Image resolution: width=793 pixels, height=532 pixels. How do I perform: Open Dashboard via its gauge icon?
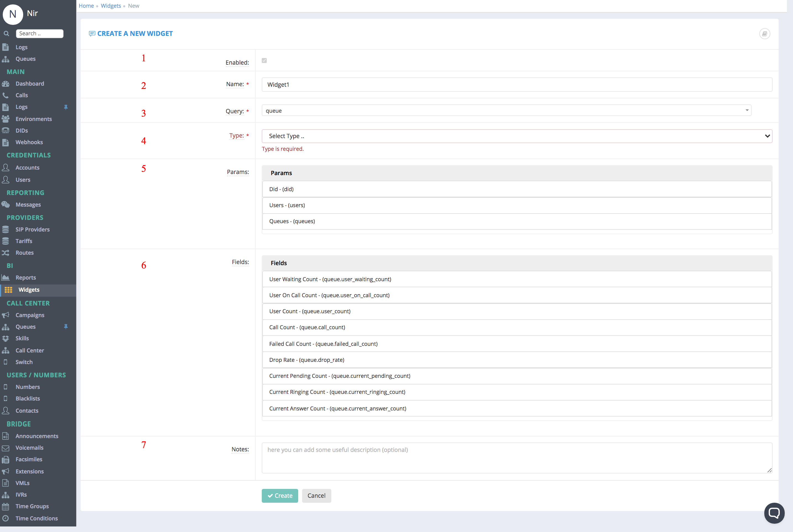(6, 83)
